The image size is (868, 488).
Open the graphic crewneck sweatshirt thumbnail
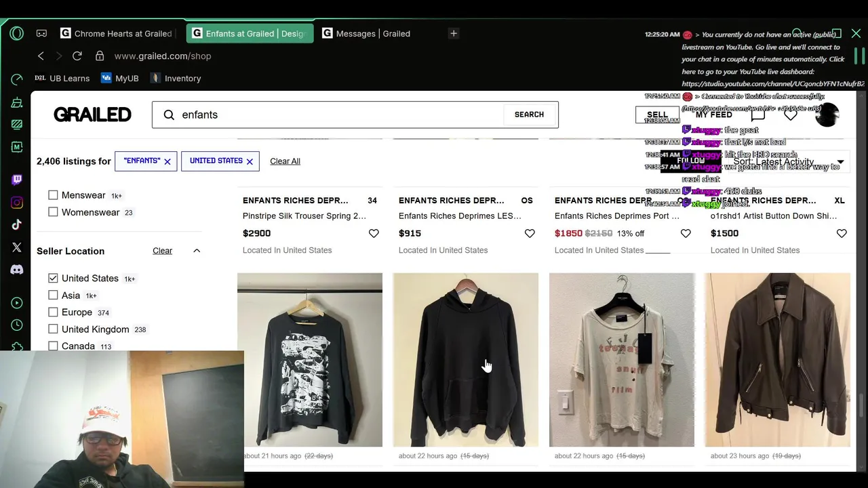pyautogui.click(x=310, y=360)
